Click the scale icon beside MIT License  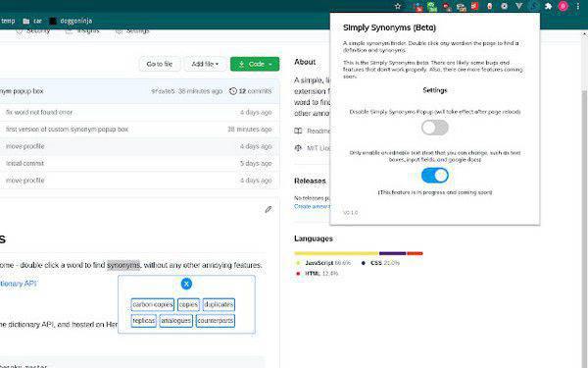coord(298,148)
